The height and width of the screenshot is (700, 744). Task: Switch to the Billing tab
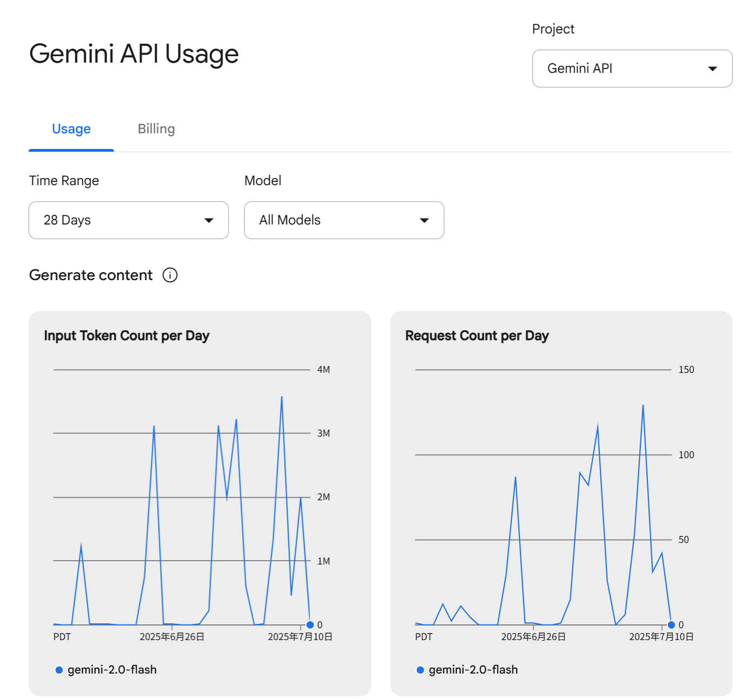[156, 129]
